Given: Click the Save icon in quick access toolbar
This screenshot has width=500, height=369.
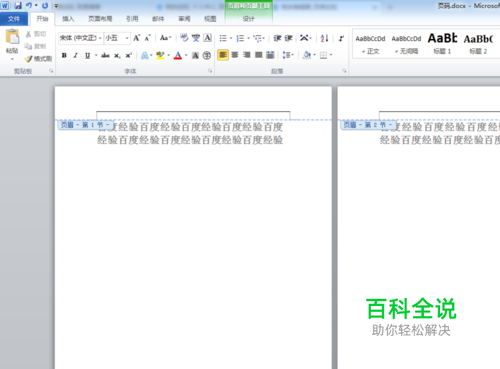Looking at the screenshot, I should tap(18, 5).
